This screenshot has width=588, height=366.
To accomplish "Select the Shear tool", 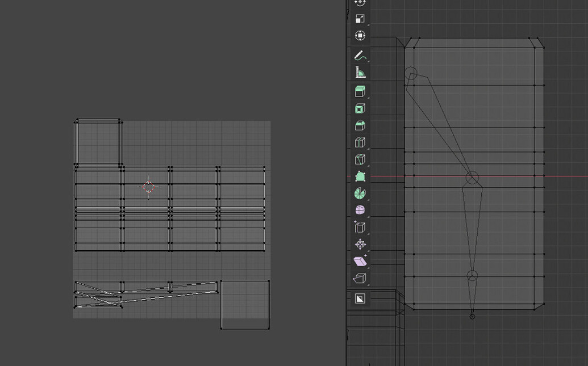I will pyautogui.click(x=360, y=261).
